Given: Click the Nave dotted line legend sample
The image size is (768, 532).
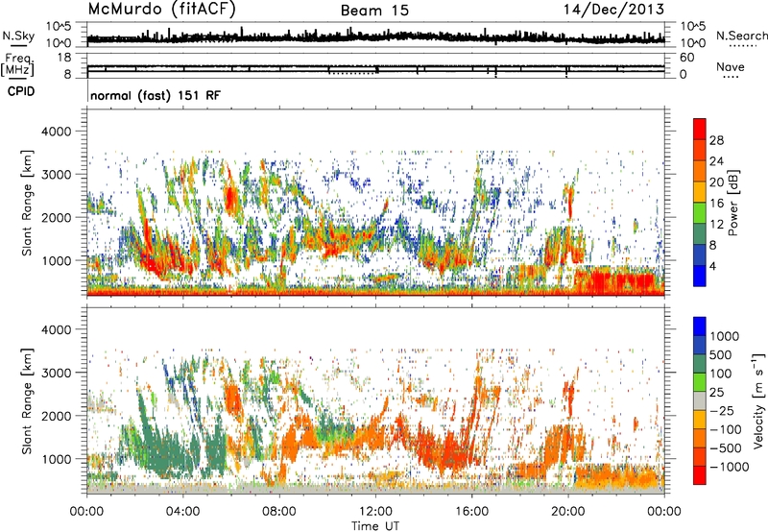Looking at the screenshot, I should tap(731, 77).
